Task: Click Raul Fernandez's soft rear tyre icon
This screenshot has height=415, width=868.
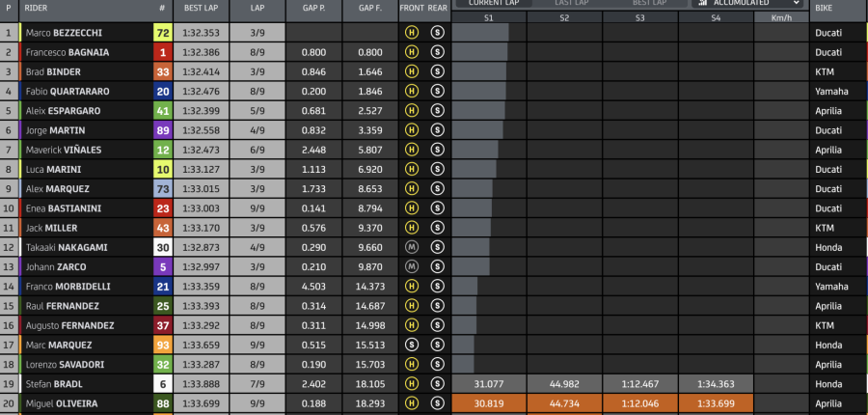Action: coord(437,306)
